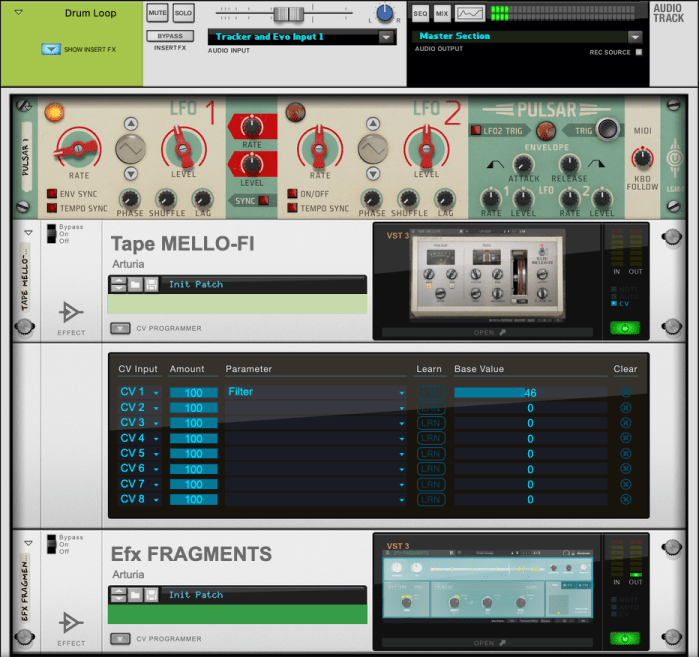Click Learn button for CV 2 row
The image size is (699, 657).
point(430,408)
